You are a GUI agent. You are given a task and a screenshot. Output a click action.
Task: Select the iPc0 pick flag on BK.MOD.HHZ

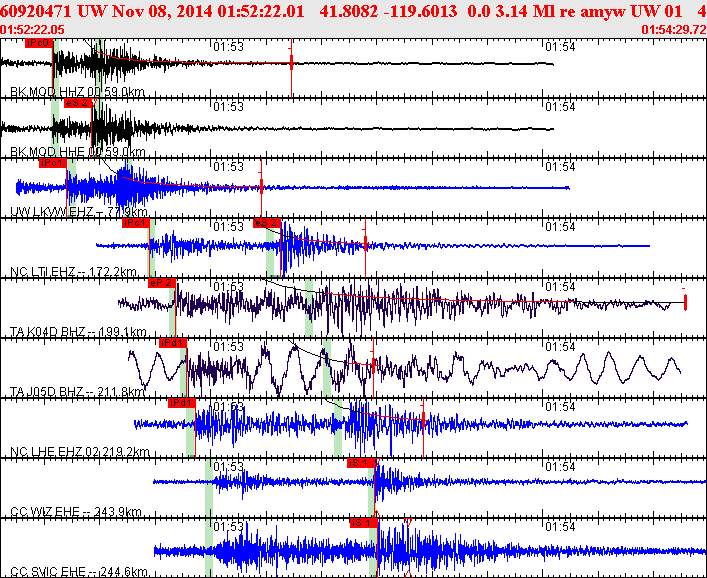(x=39, y=43)
